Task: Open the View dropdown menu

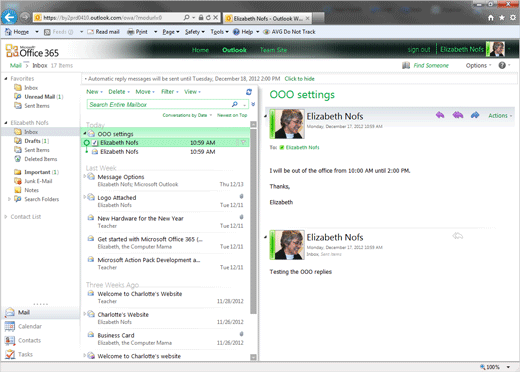Action: point(192,92)
